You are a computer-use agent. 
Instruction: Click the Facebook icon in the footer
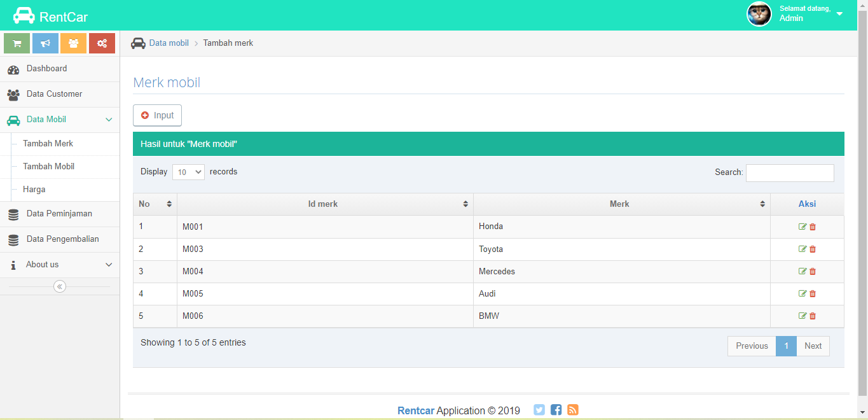556,410
